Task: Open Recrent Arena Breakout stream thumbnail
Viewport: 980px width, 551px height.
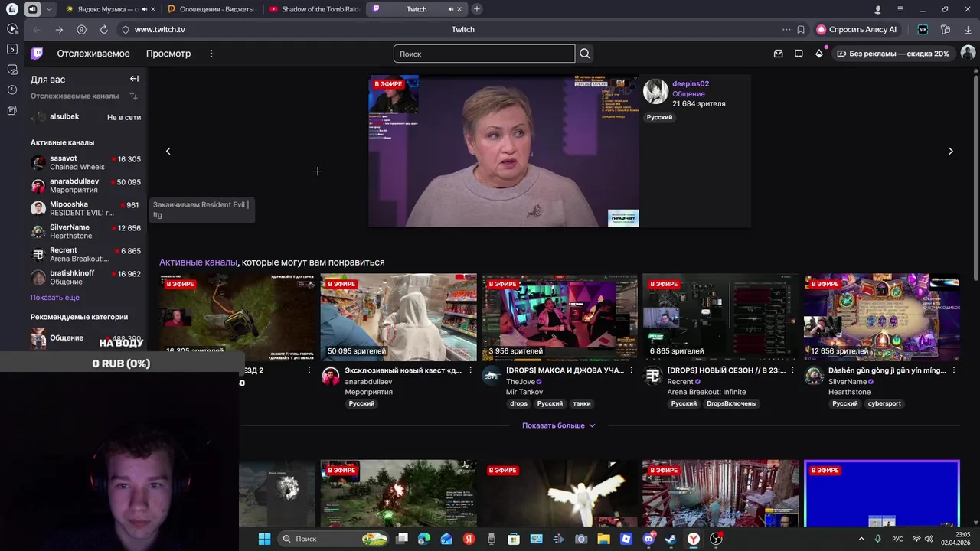Action: click(720, 317)
